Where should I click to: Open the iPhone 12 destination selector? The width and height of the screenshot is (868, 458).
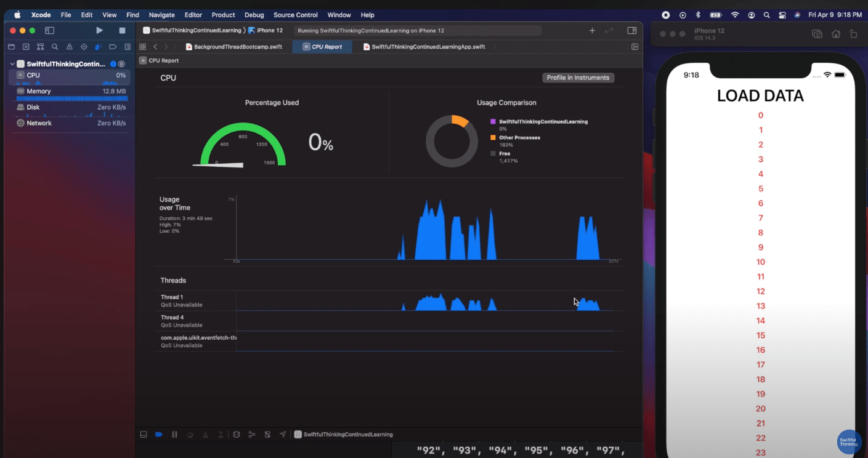[x=265, y=30]
